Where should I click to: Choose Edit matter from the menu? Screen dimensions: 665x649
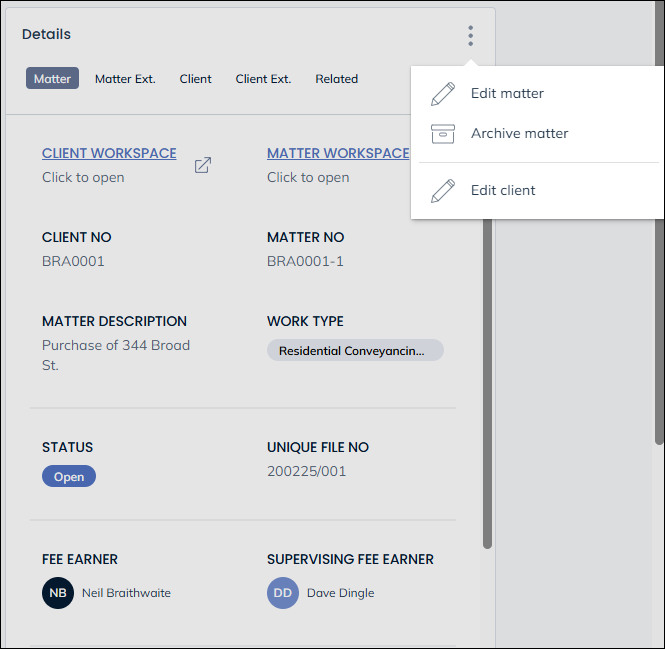pyautogui.click(x=507, y=94)
